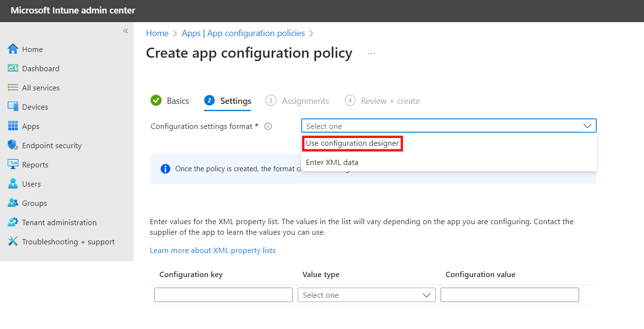644x329 pixels.
Task: Click the All services list icon
Action: [x=13, y=88]
